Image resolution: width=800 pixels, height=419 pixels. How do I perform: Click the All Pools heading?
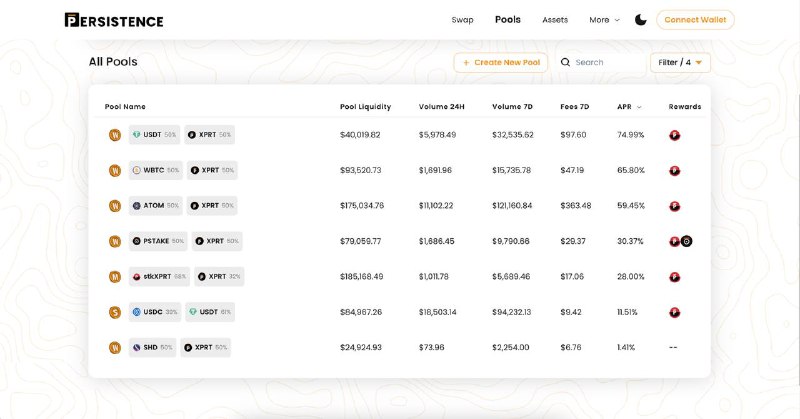coord(113,62)
